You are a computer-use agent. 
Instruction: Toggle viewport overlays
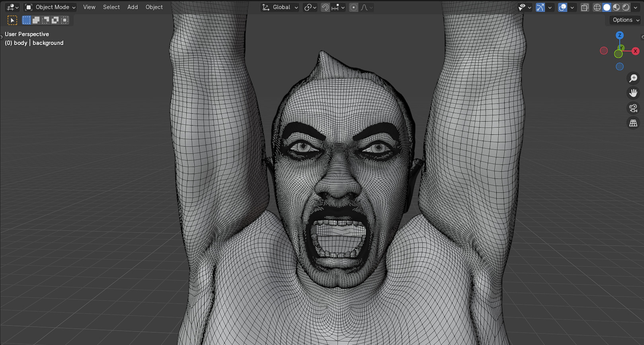(562, 7)
